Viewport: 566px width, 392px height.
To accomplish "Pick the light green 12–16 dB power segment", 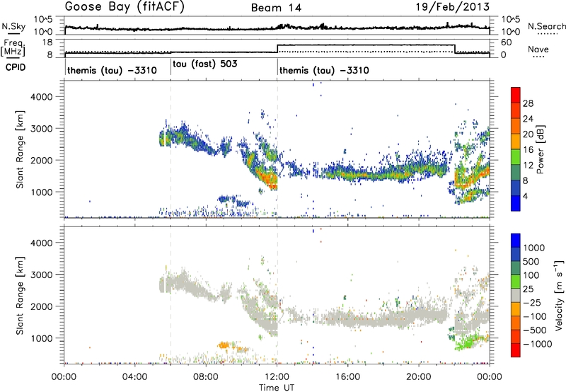I will click(516, 157).
